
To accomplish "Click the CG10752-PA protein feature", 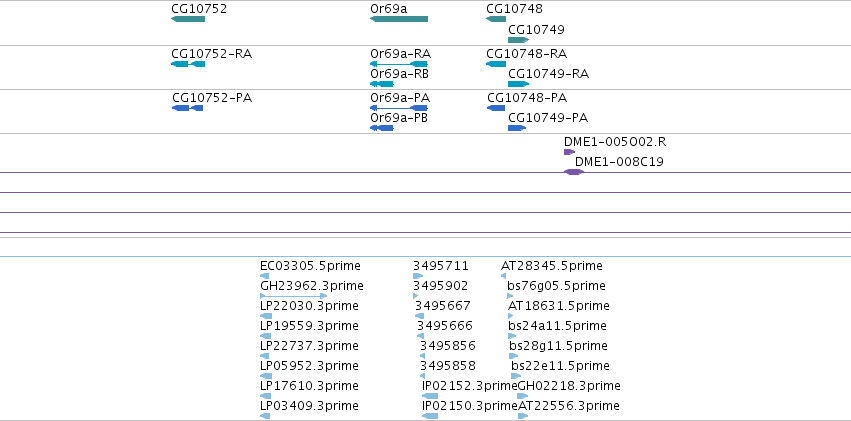I will pos(188,108).
